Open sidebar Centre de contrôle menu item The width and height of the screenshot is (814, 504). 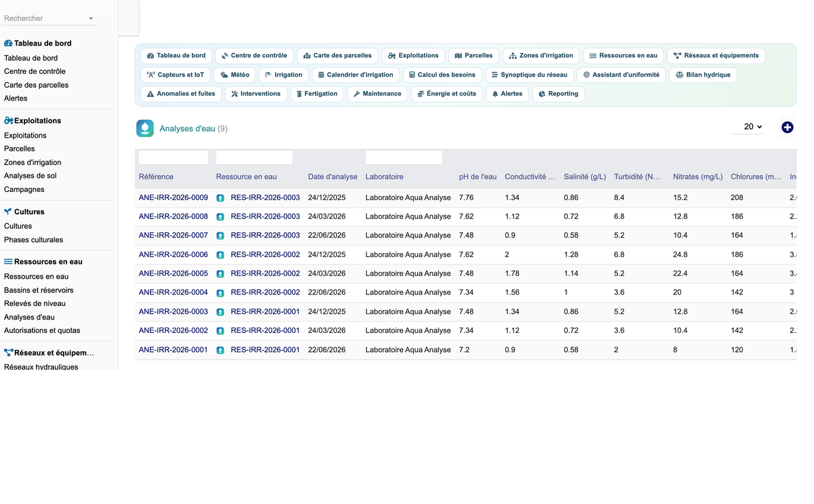click(x=35, y=71)
